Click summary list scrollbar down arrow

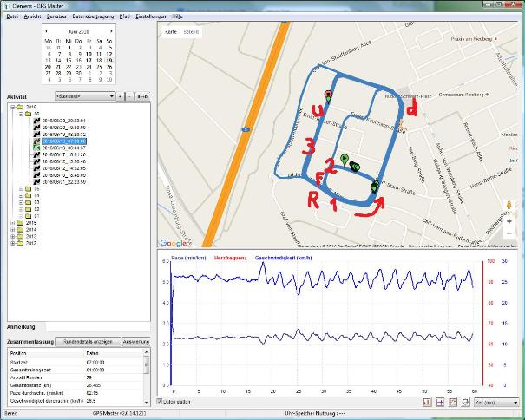click(147, 402)
